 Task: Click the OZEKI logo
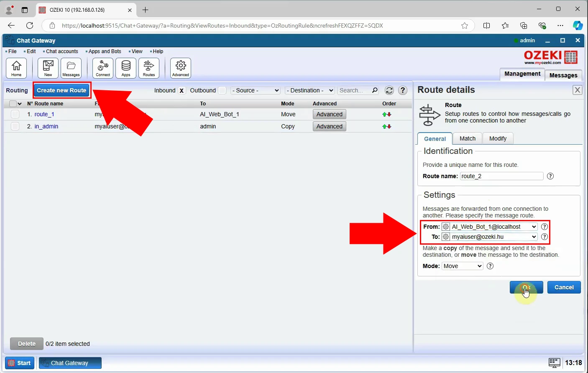pyautogui.click(x=551, y=57)
